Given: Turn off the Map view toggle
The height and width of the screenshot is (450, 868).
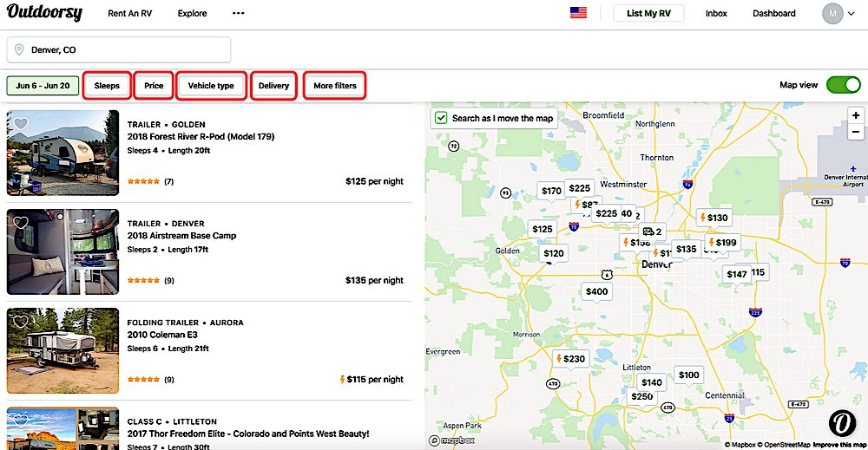Looking at the screenshot, I should [842, 85].
